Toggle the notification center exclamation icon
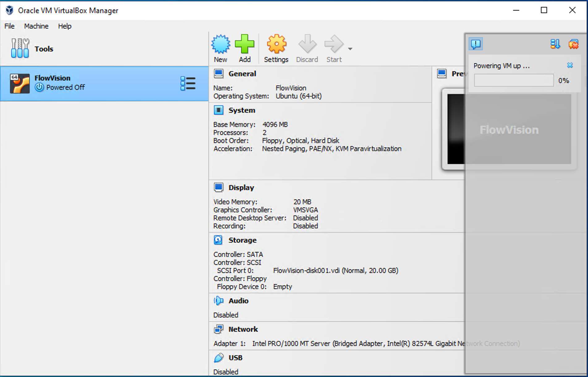The width and height of the screenshot is (588, 377). coord(476,44)
